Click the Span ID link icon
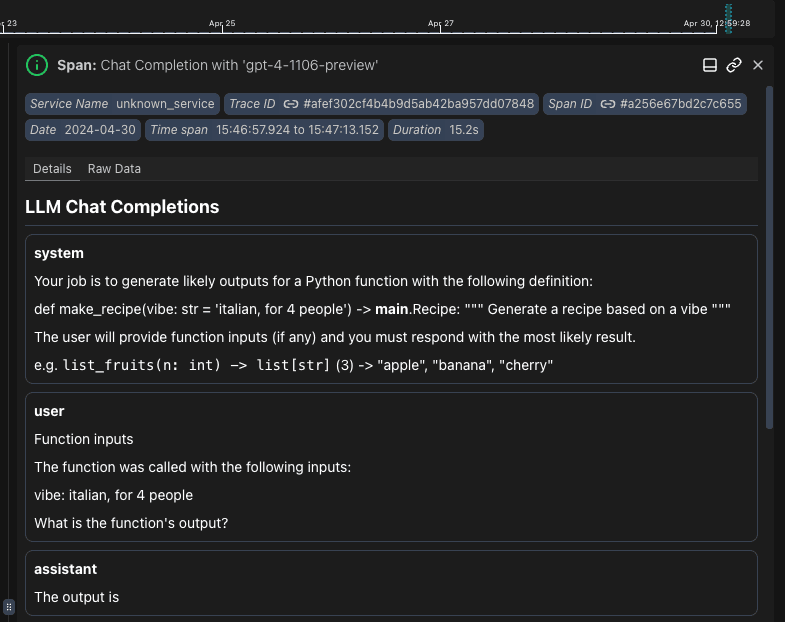This screenshot has height=622, width=785. [608, 104]
